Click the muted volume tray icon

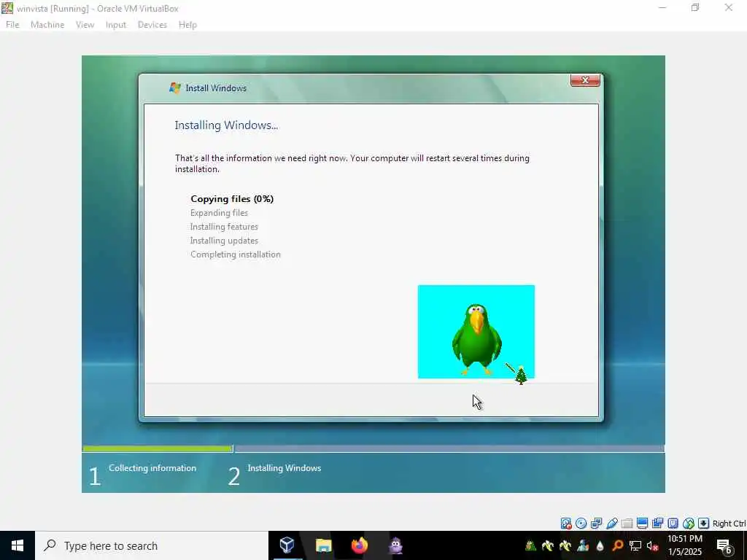[653, 545]
